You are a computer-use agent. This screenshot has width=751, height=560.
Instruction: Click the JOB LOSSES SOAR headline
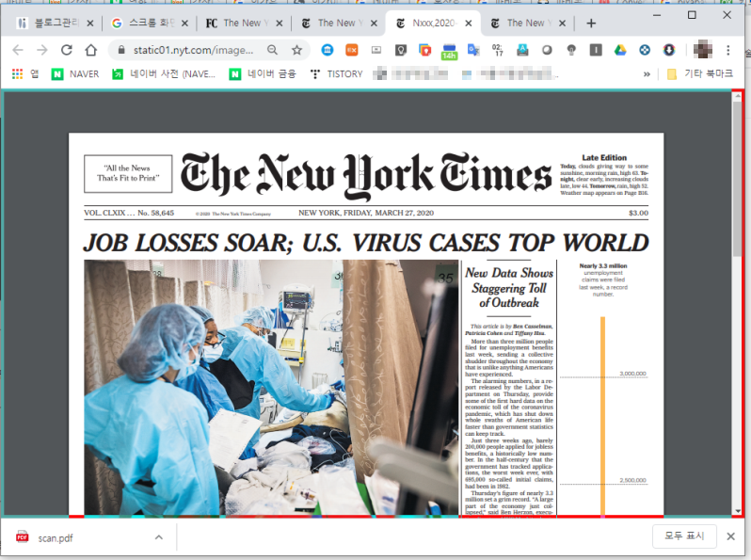(x=366, y=243)
